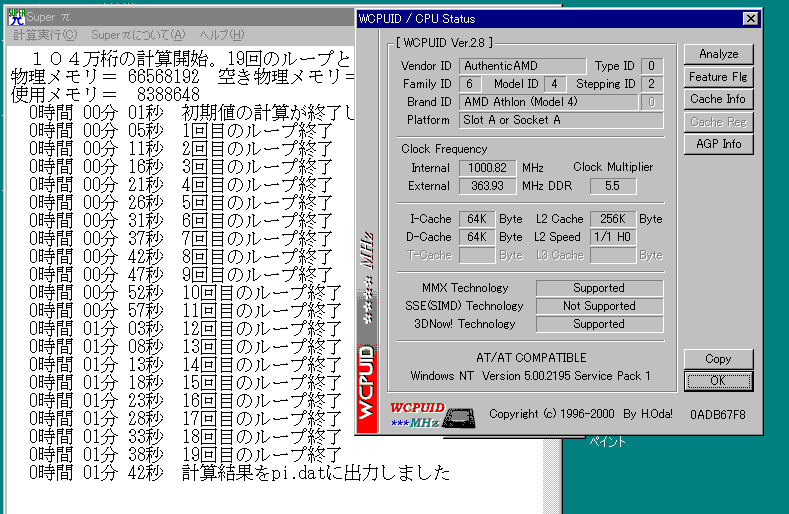The width and height of the screenshot is (789, 514).
Task: Click the Super π app icon in title bar
Action: click(17, 17)
